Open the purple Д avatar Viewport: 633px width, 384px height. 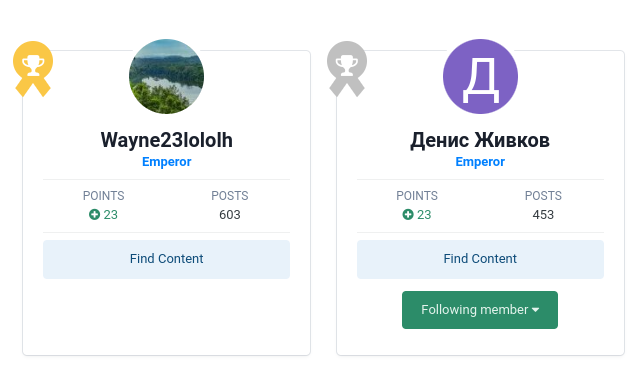pos(480,76)
